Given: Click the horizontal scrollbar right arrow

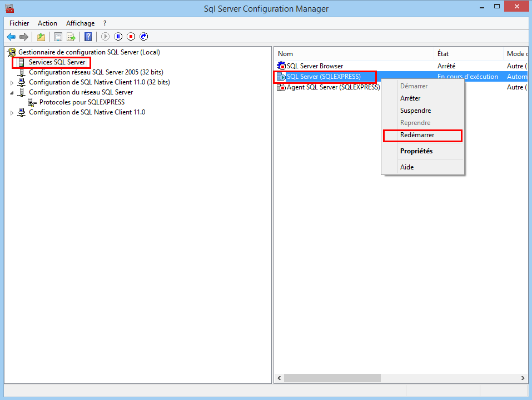Looking at the screenshot, I should click(x=523, y=378).
